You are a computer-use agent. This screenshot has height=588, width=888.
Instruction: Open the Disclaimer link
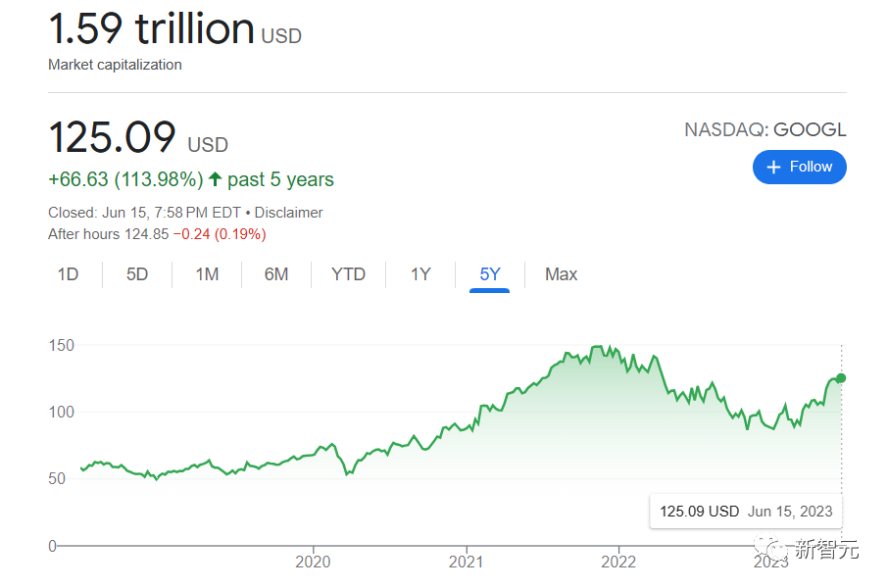(289, 213)
